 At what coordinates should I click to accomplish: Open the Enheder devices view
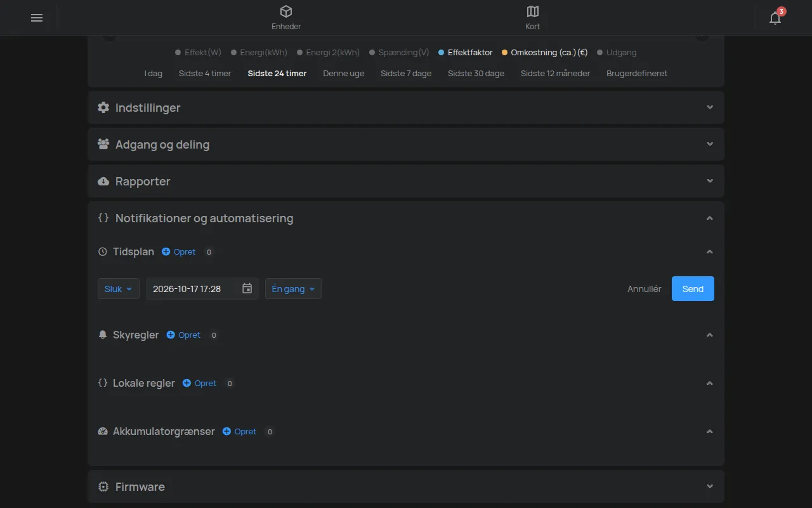pos(286,18)
